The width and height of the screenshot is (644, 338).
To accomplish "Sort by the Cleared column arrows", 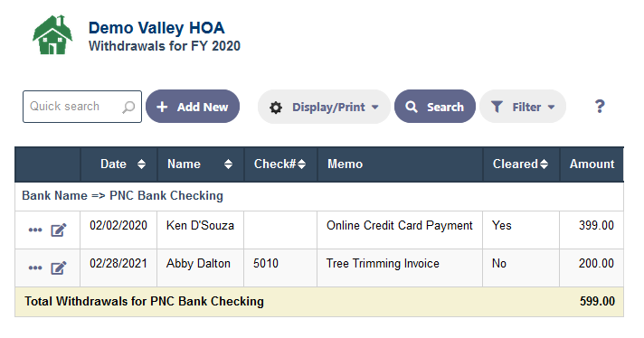I will 544,164.
